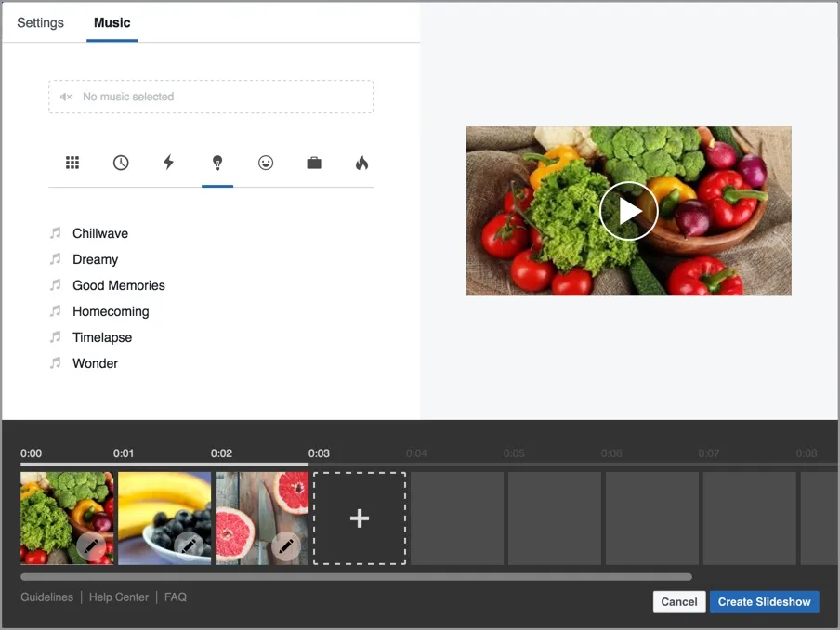840x630 pixels.
Task: Choose the flame music category
Action: click(361, 163)
